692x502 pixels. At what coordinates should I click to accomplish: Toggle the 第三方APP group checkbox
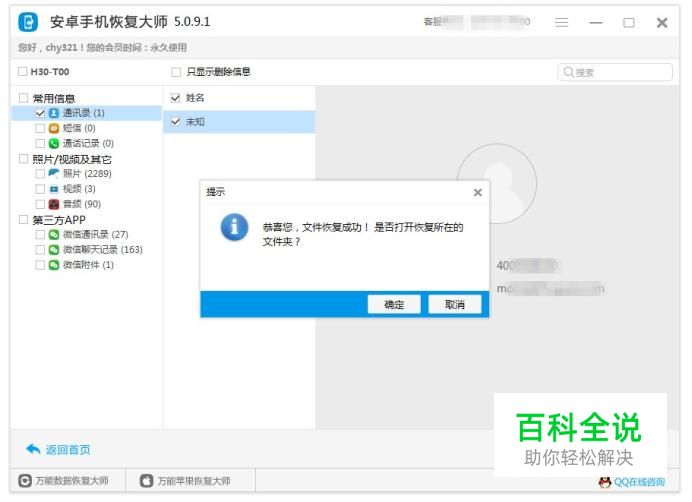24,219
